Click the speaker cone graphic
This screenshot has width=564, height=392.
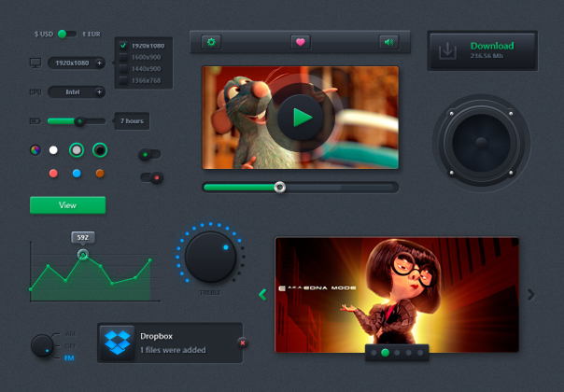coord(481,143)
